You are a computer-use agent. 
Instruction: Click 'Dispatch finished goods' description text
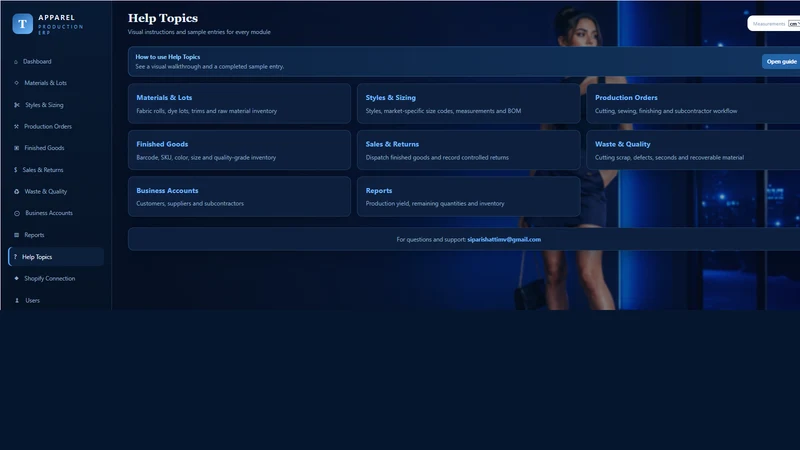437,158
